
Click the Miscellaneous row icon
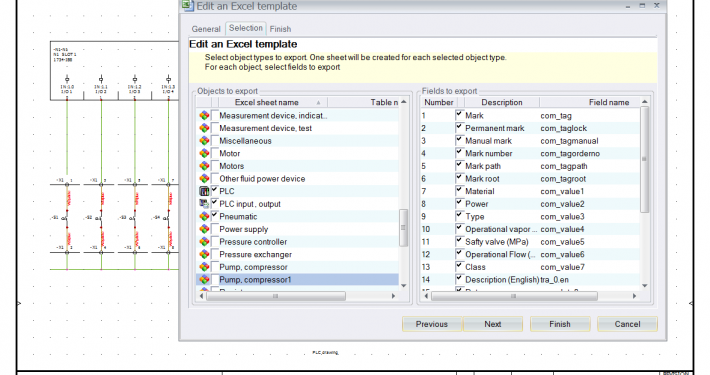pos(204,141)
